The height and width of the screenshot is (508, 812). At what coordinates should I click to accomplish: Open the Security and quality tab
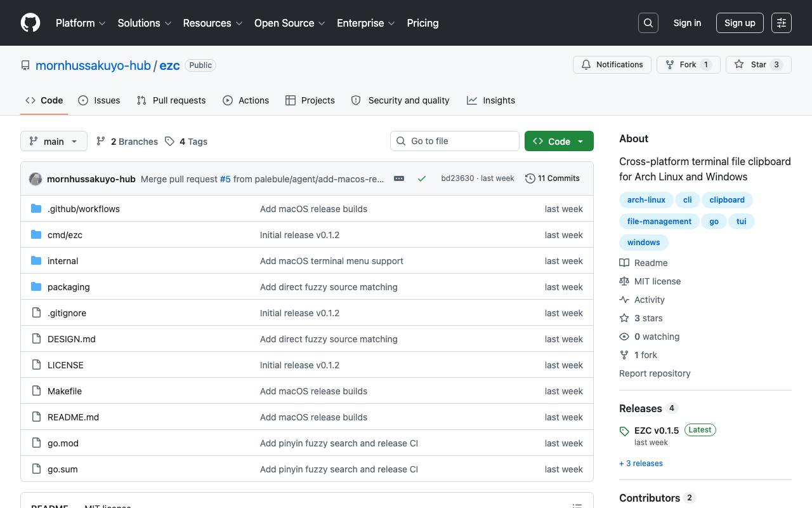(400, 100)
